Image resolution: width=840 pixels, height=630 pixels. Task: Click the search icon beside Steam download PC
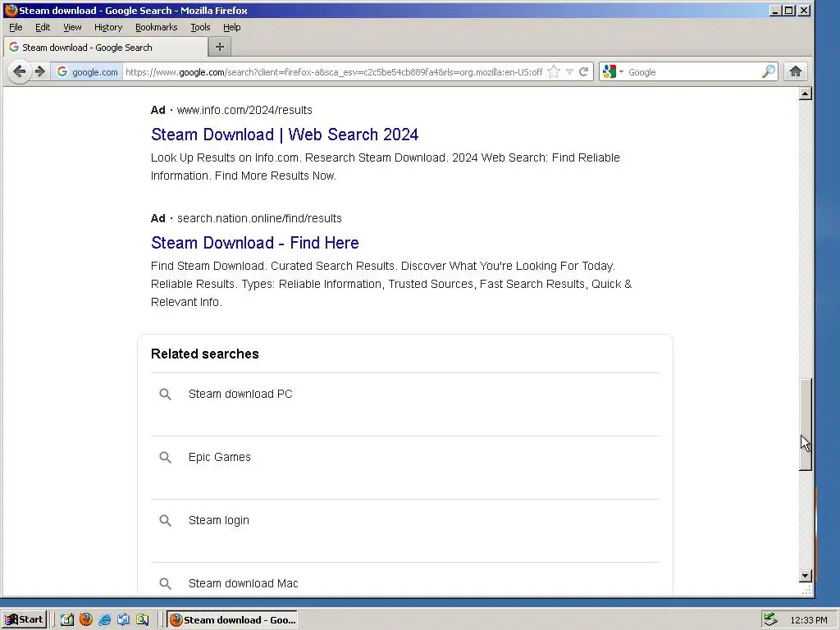tap(165, 395)
